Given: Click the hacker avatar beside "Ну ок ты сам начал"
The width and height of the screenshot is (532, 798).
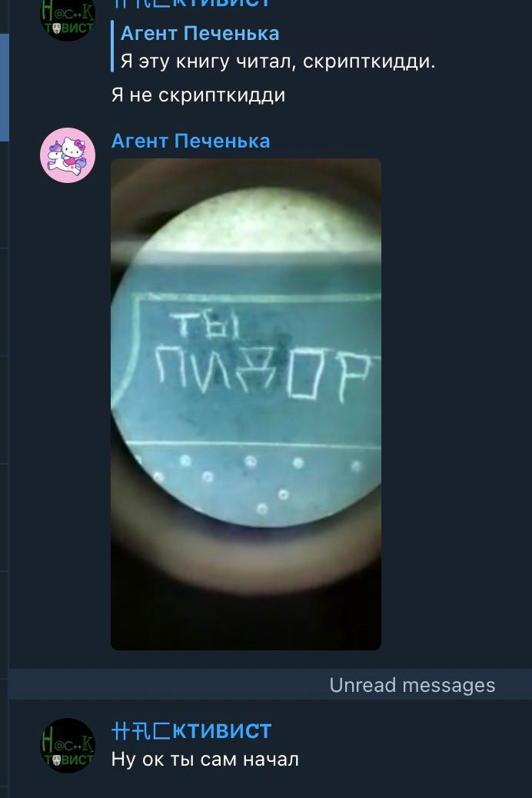Looking at the screenshot, I should (68, 745).
